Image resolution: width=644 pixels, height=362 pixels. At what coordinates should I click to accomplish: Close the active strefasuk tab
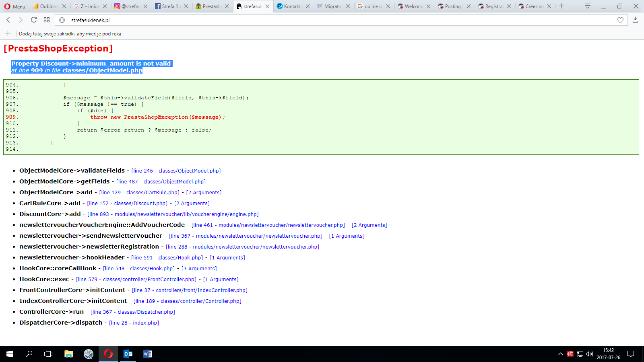click(267, 6)
